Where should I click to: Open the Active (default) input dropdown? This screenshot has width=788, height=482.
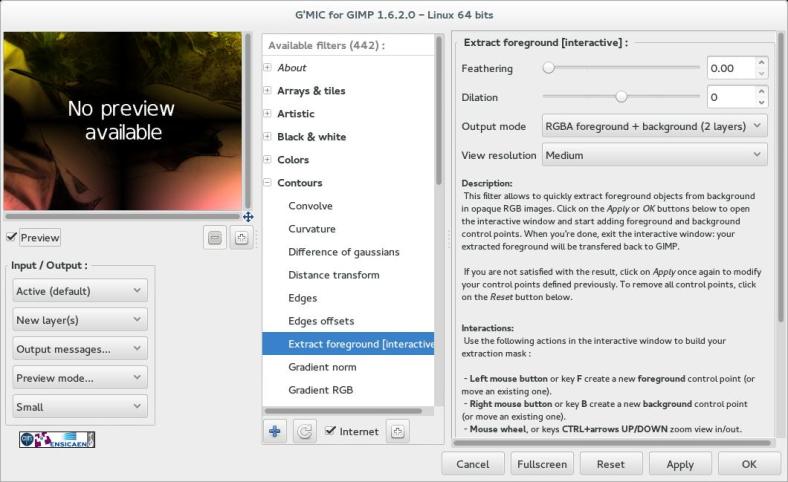pos(80,291)
